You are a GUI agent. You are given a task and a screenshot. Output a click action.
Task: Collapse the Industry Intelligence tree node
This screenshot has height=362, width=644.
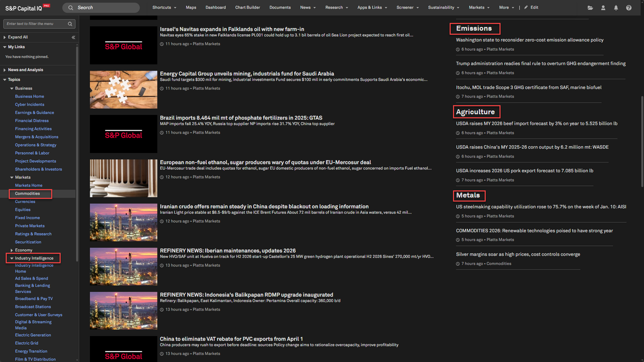click(12, 259)
